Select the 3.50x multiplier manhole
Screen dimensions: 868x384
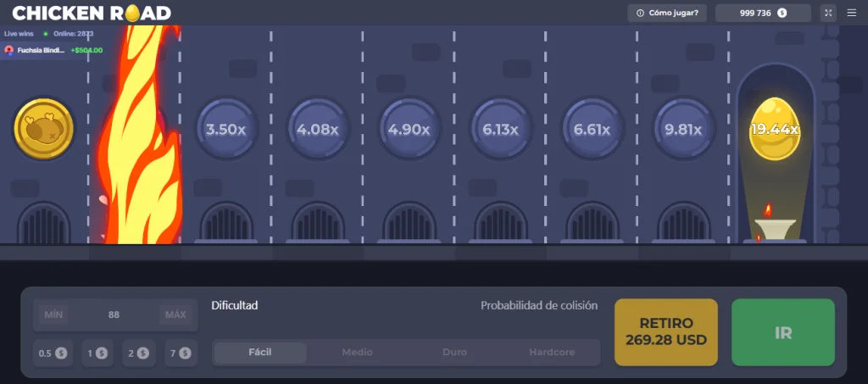point(225,130)
